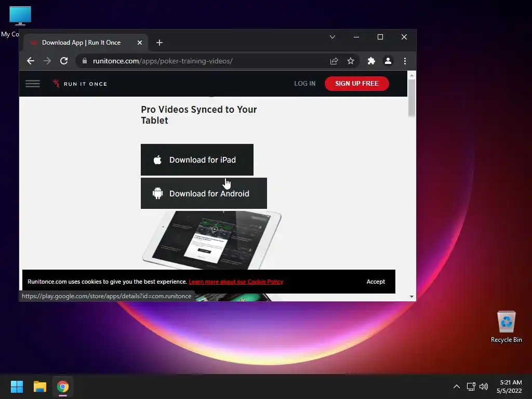Viewport: 532px width, 399px height.
Task: Click the page scrollbar down arrow
Action: click(411, 297)
